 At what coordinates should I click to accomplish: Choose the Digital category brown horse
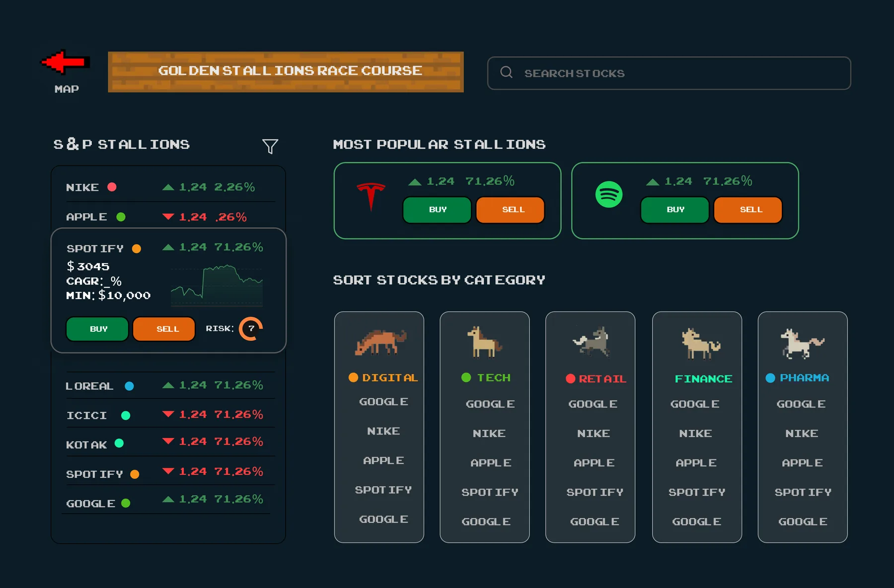(380, 342)
